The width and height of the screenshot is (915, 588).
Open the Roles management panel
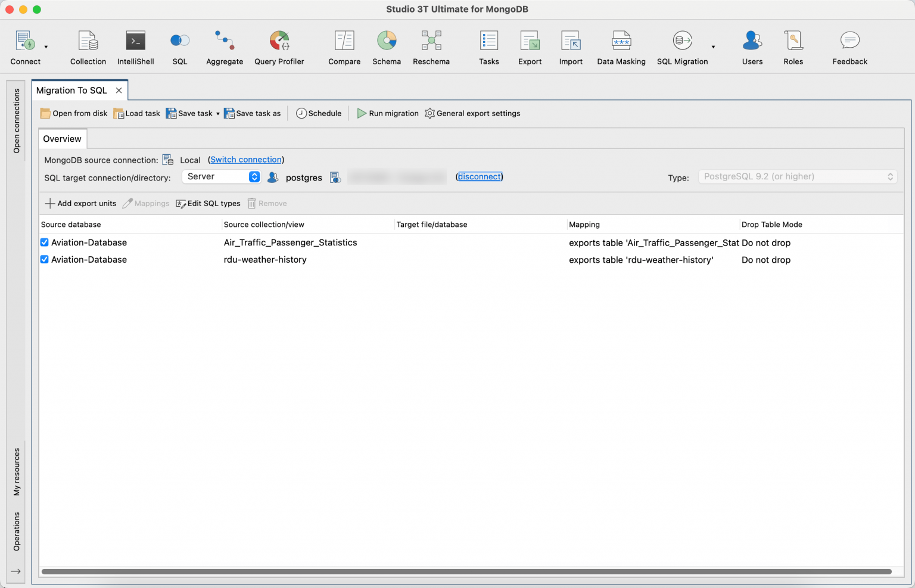pyautogui.click(x=793, y=46)
